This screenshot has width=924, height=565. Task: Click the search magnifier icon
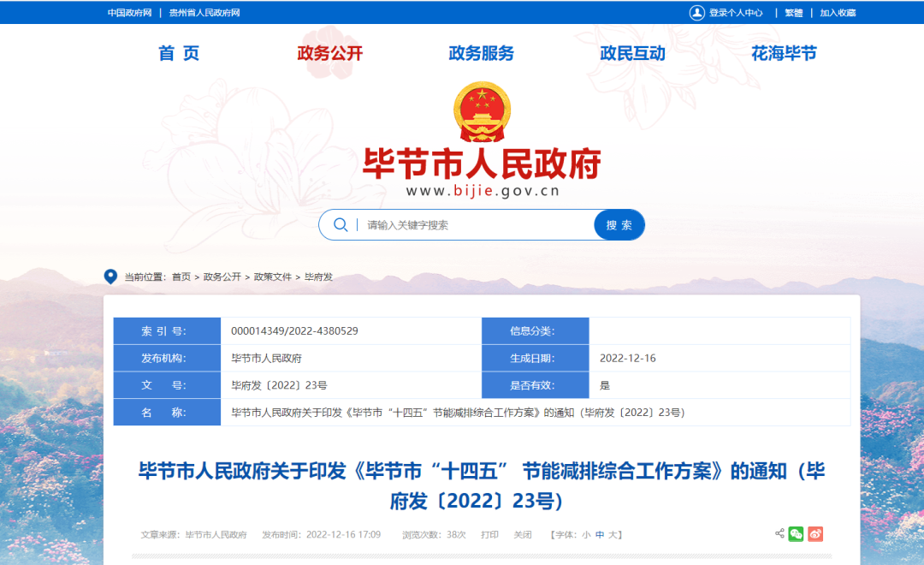pos(341,225)
